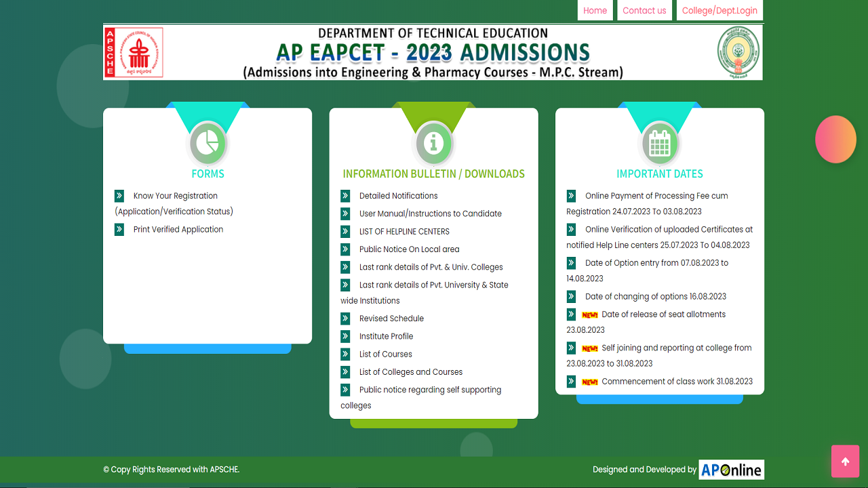Open College/Dept.Login page

tap(719, 10)
